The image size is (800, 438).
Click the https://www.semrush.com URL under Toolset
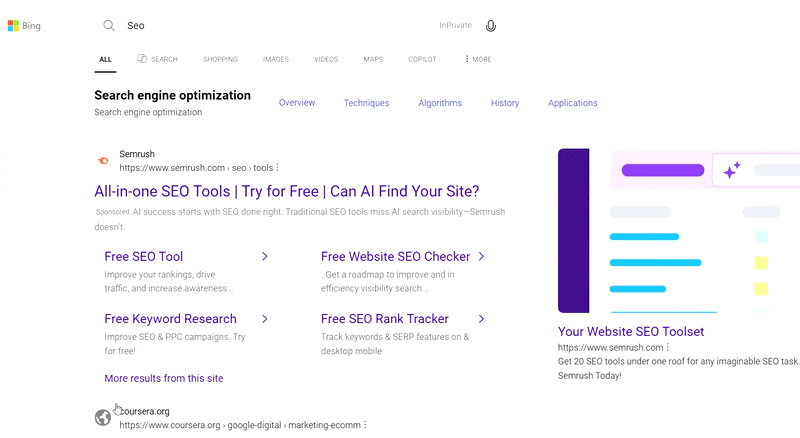point(610,347)
